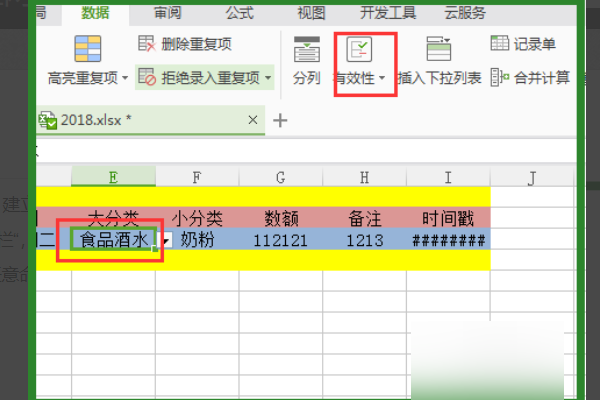The height and width of the screenshot is (400, 600).
Task: Open 合并计算 via its text label
Action: [542, 78]
